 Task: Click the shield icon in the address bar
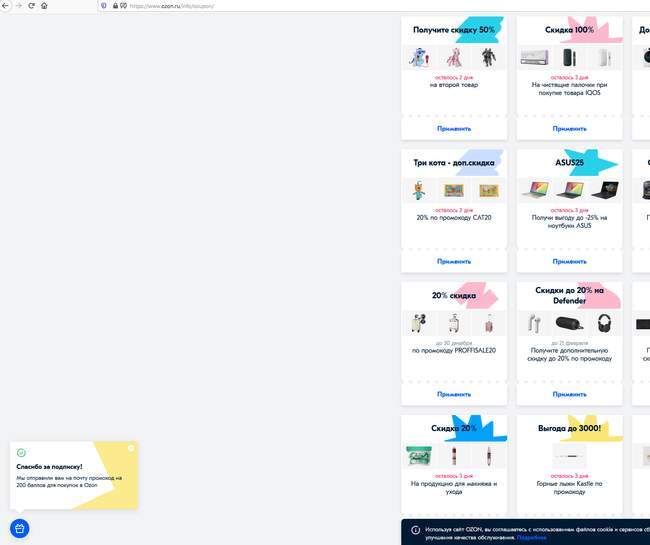(104, 6)
